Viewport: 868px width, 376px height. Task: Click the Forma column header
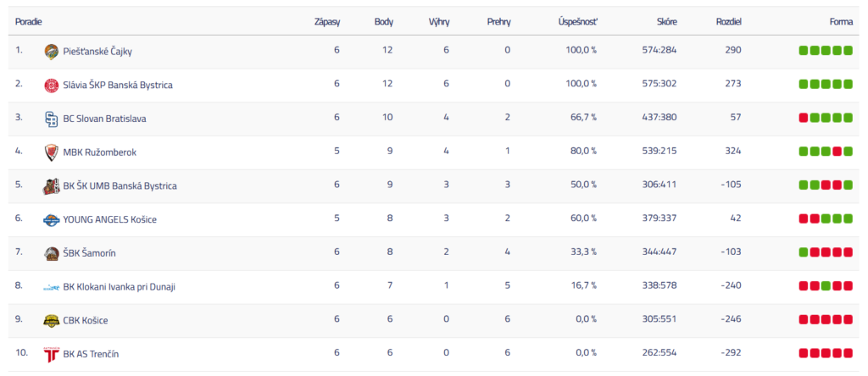coord(841,20)
